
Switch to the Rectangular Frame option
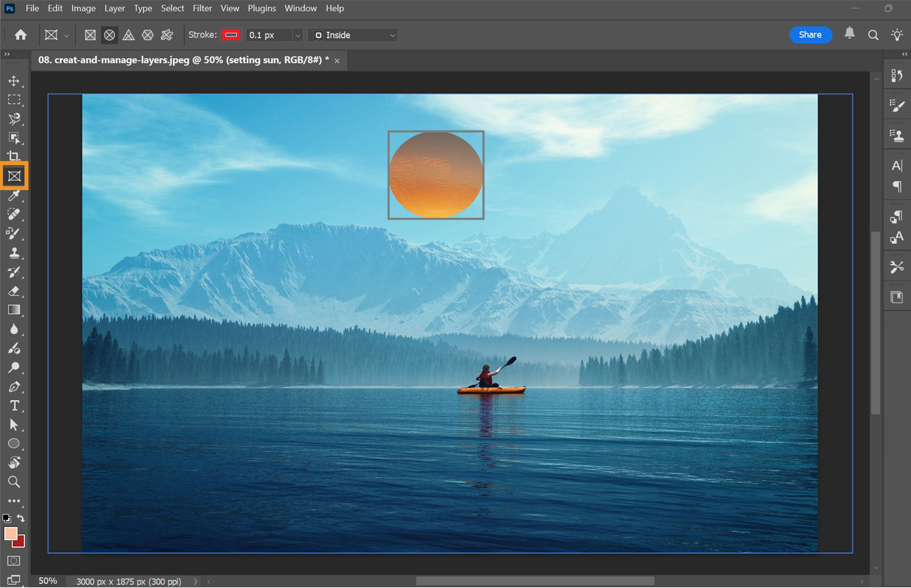pos(89,35)
